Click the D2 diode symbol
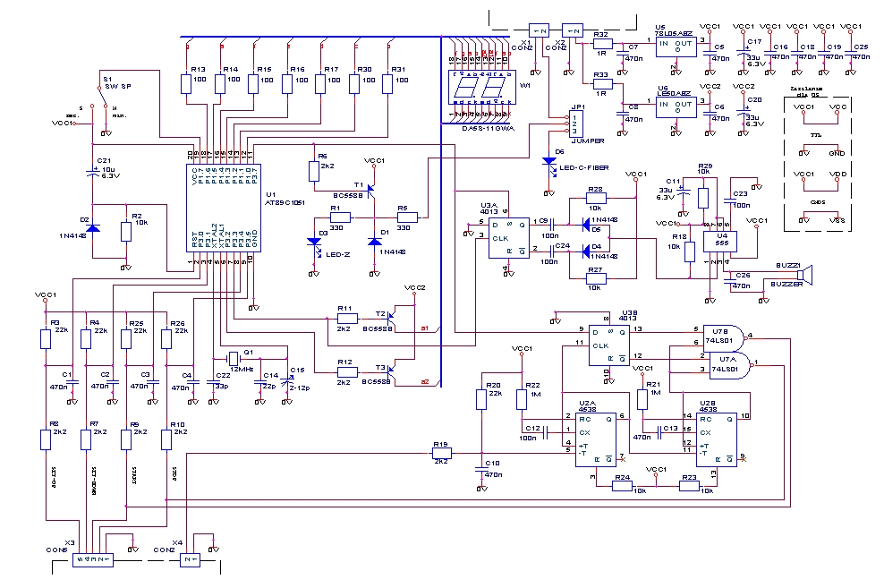This screenshot has height=588, width=884. [92, 227]
